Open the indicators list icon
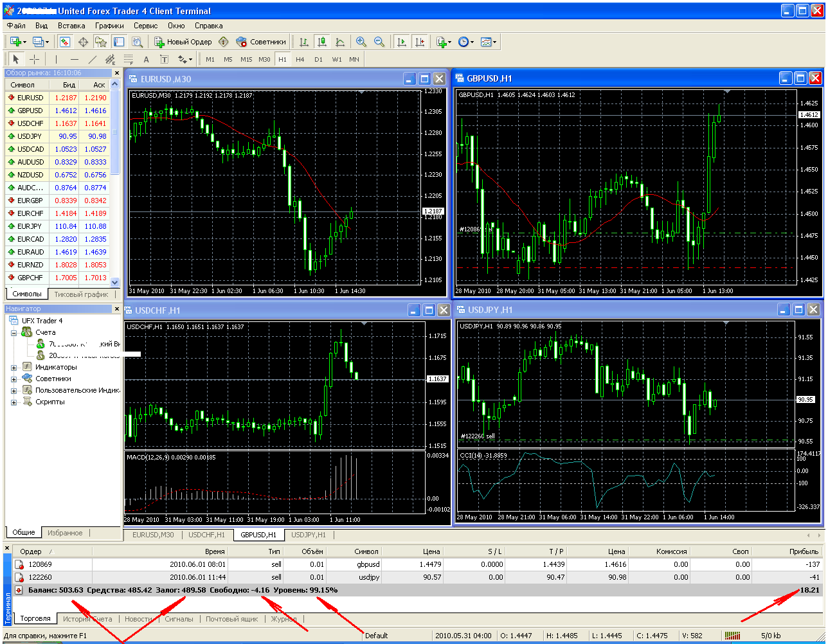This screenshot has height=644, width=828. click(x=441, y=42)
